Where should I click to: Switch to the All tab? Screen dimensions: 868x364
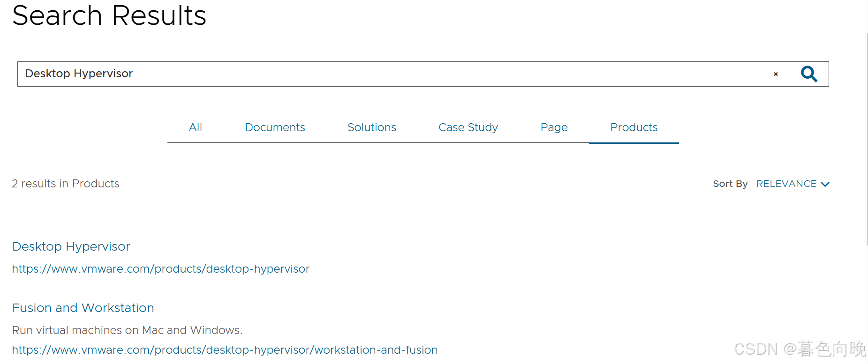(196, 127)
